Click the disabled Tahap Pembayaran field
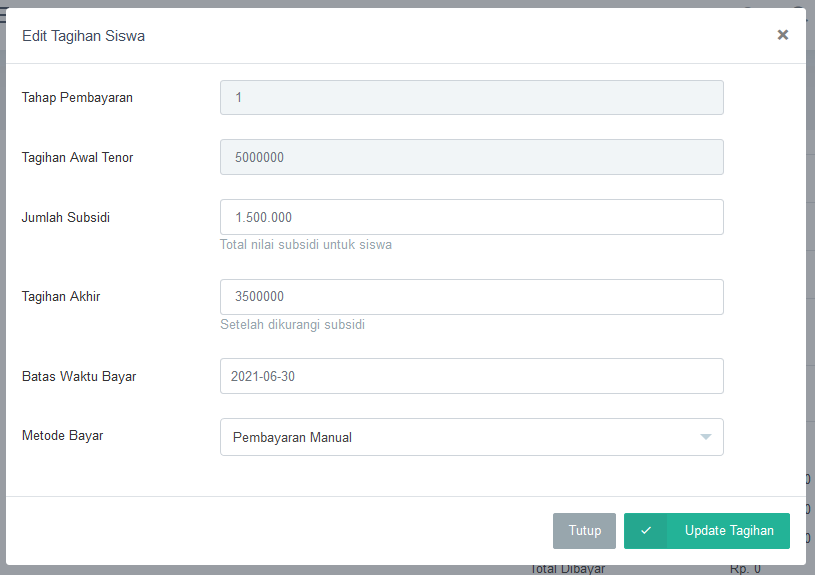Viewport: 815px width, 575px height. [471, 98]
